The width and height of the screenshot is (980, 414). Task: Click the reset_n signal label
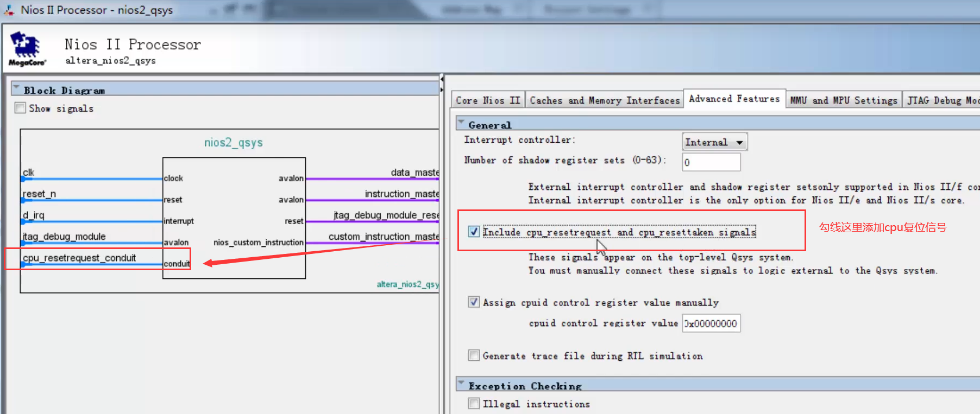(x=39, y=194)
